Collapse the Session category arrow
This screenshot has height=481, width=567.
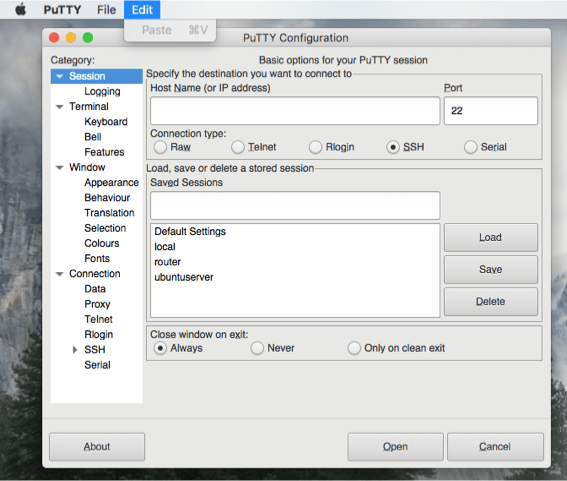(60, 76)
